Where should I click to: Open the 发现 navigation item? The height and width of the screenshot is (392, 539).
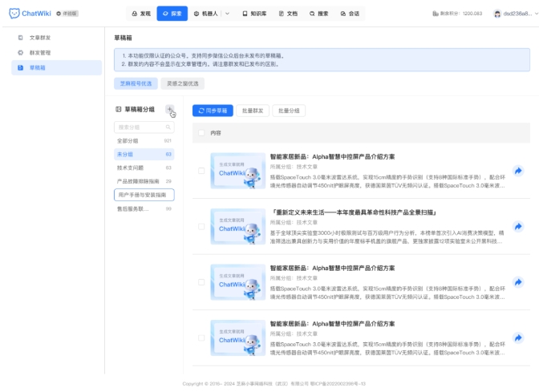click(141, 14)
